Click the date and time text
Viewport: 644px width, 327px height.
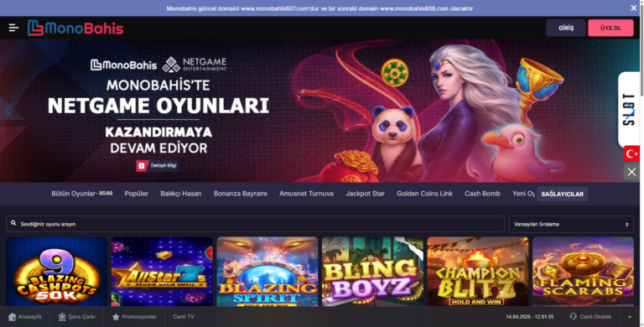(x=529, y=317)
